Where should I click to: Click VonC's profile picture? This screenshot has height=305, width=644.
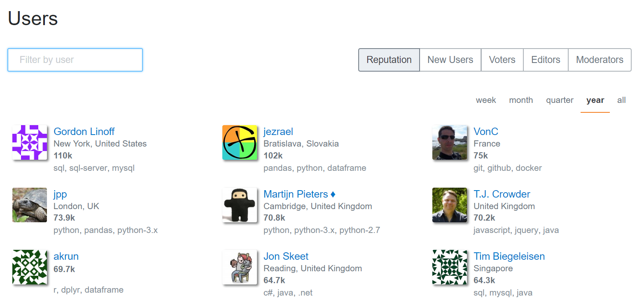450,142
